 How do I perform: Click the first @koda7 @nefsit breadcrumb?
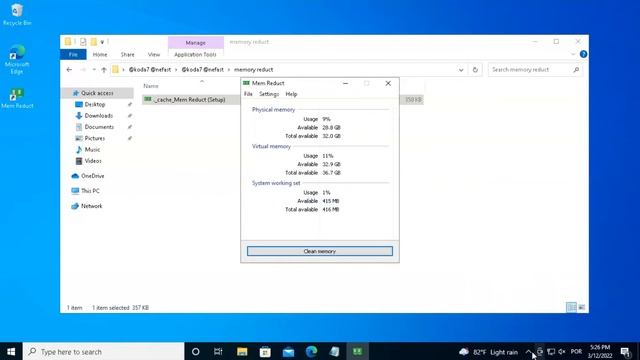tap(150, 70)
